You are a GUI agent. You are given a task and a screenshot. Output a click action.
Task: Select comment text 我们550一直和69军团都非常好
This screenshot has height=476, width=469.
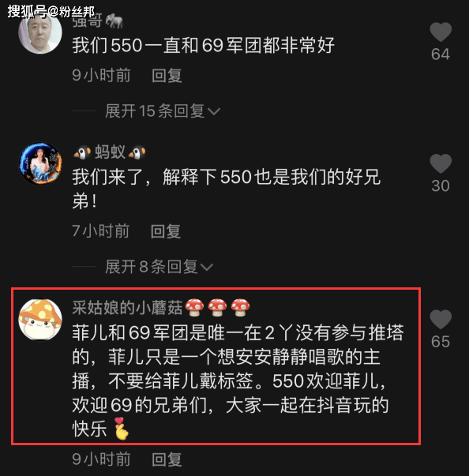coord(203,46)
